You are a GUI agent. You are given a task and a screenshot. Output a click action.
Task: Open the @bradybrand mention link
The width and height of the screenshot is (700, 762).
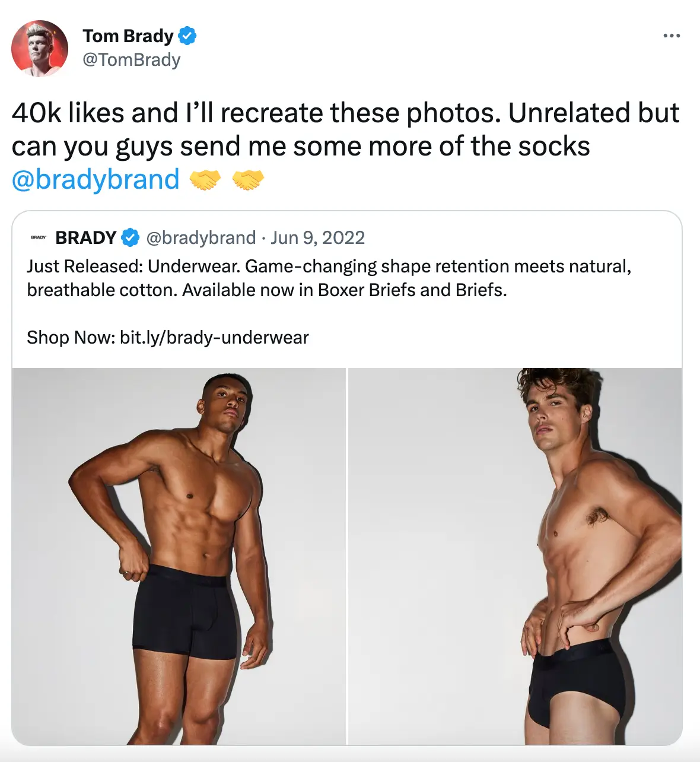95,179
